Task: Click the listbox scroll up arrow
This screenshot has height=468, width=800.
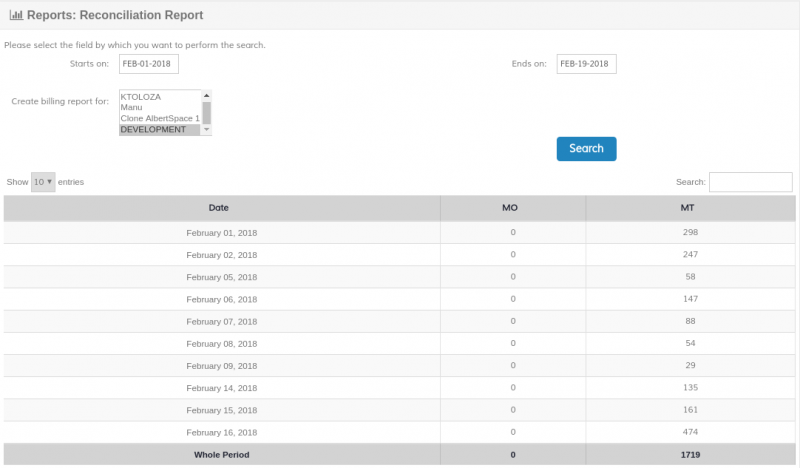Action: click(207, 95)
